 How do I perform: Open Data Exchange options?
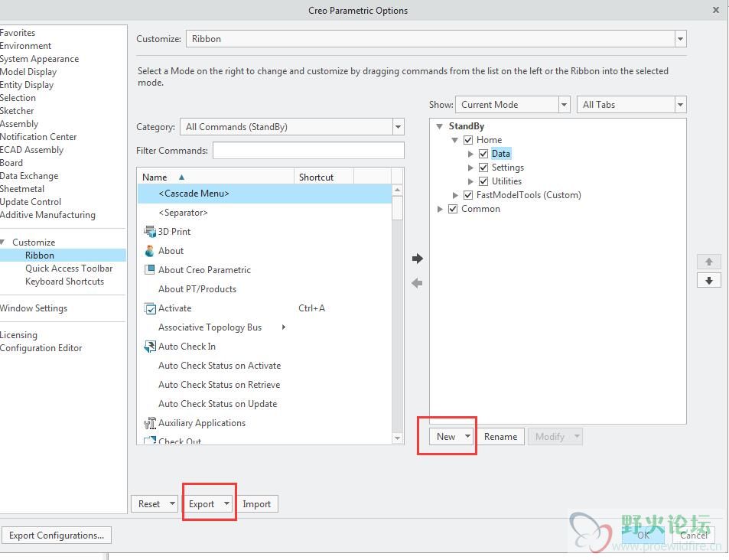coord(29,176)
